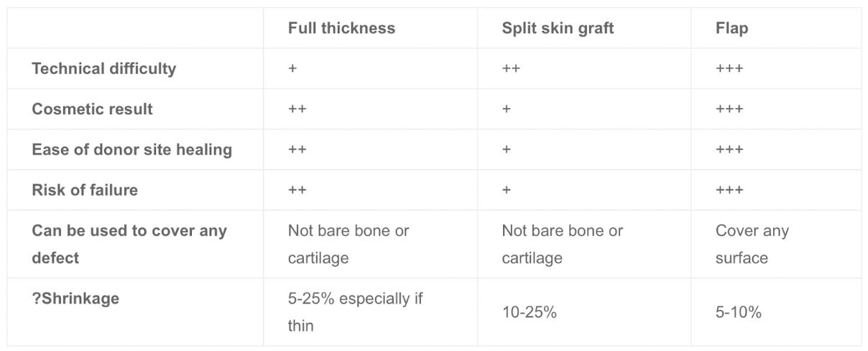Click the Full thickness column header

tap(341, 28)
